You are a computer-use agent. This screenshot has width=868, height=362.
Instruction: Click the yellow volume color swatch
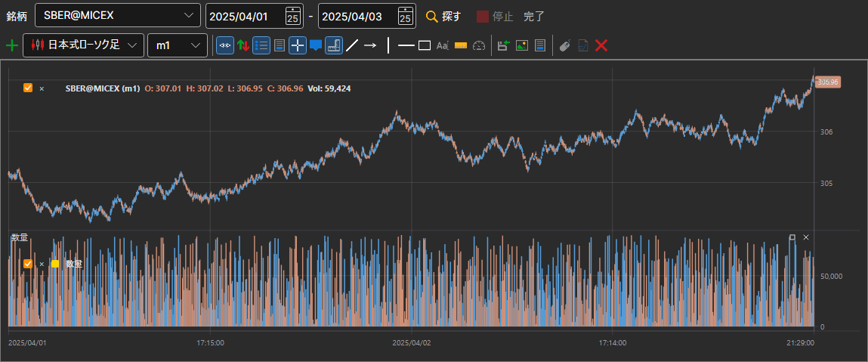tap(55, 264)
